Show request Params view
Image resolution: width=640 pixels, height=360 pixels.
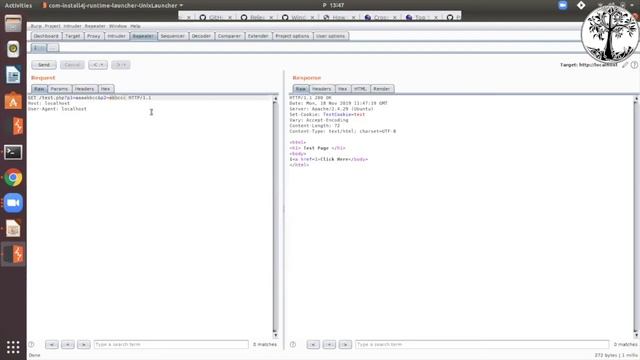click(60, 89)
